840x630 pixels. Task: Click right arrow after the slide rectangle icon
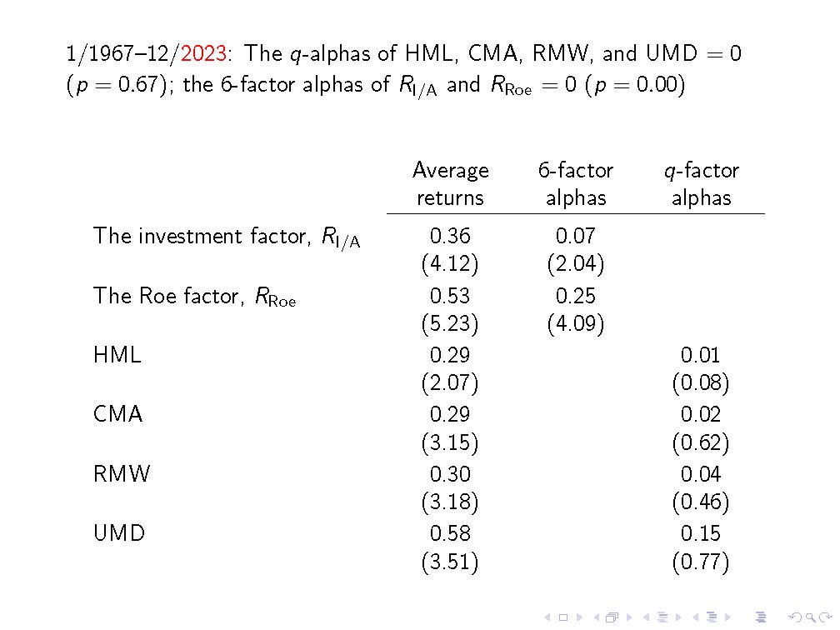(577, 617)
